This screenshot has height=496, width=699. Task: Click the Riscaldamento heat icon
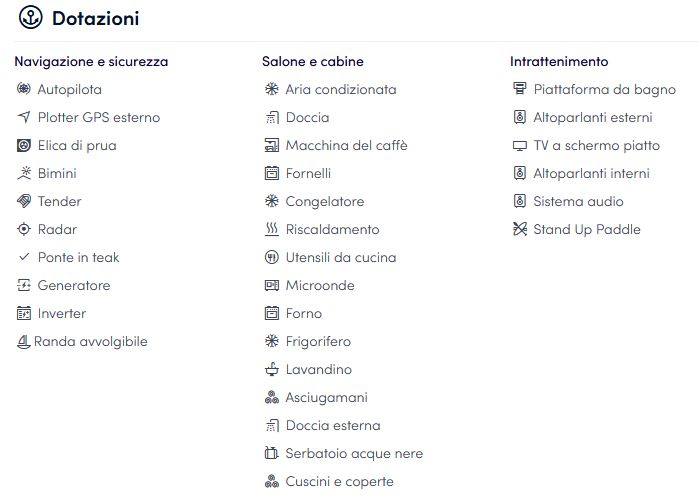[271, 229]
